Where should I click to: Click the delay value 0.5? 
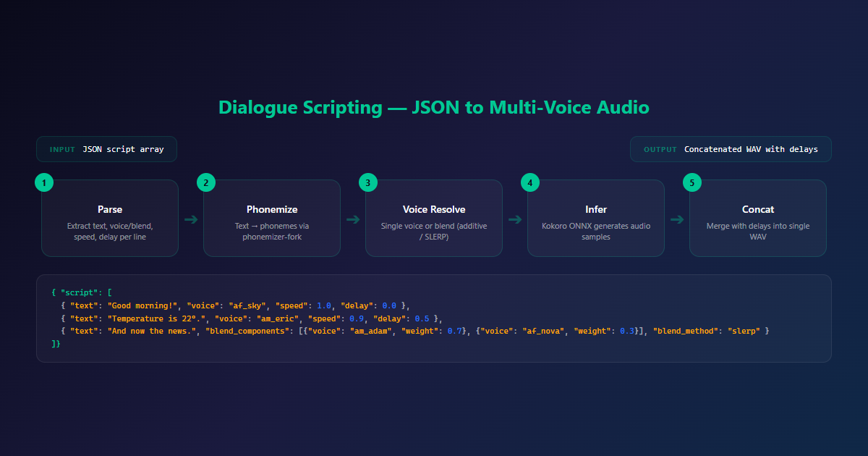(422, 318)
